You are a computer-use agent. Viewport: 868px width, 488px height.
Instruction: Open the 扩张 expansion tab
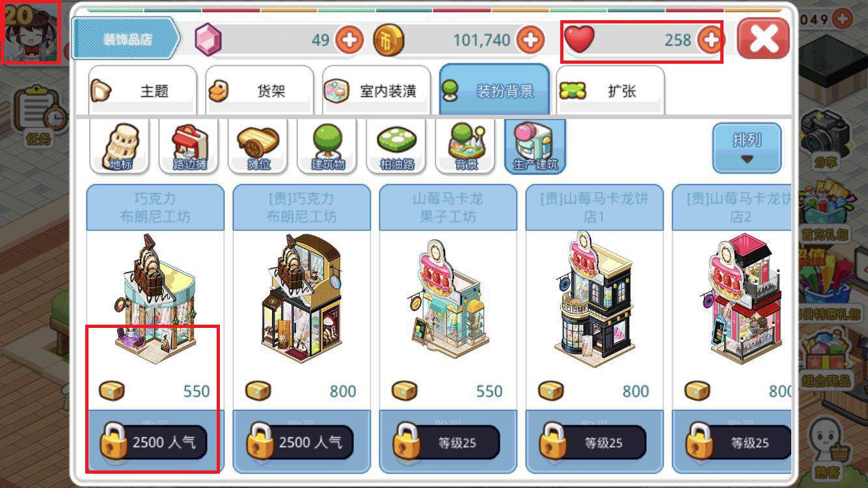[x=610, y=90]
